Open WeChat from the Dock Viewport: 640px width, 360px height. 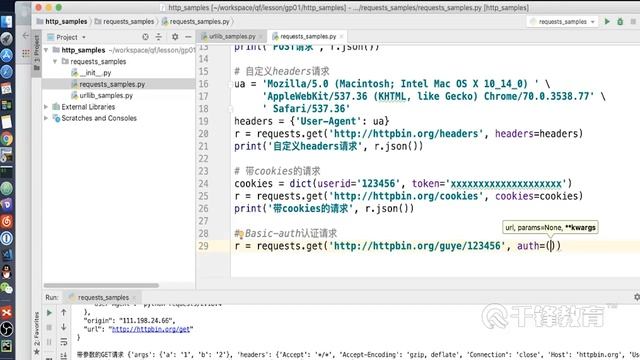tap(7, 289)
